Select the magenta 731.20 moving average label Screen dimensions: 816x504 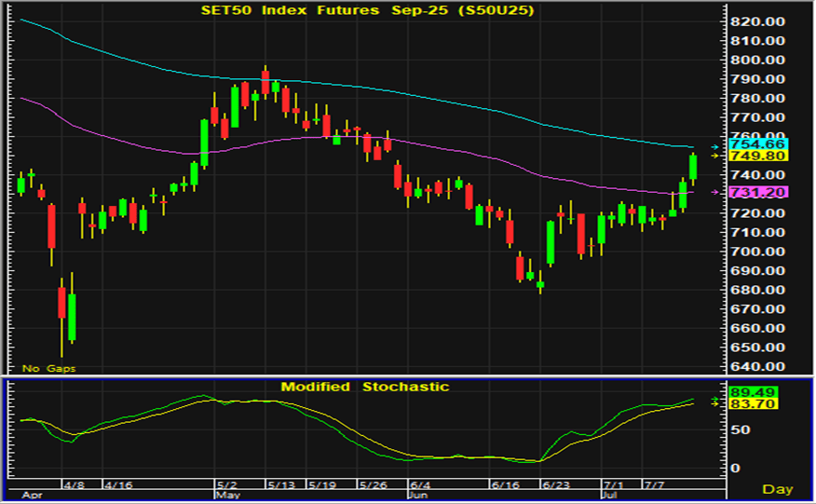point(759,192)
